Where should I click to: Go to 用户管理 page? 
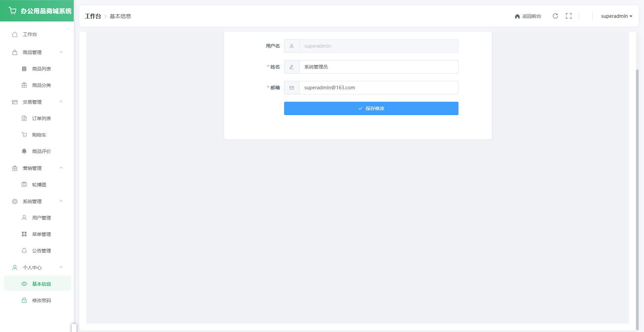point(41,218)
